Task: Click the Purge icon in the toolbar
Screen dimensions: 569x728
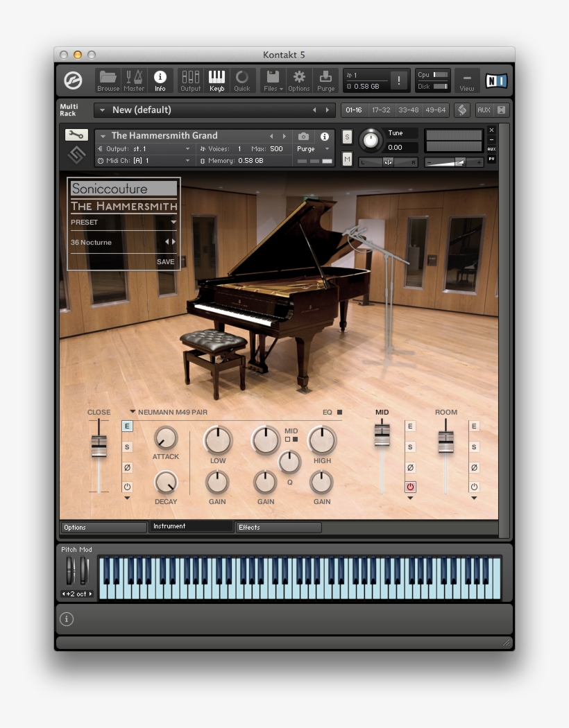Action: click(x=325, y=80)
